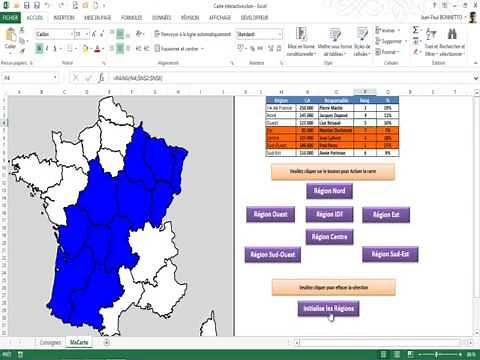Viewport: 480px width, 360px height.
Task: Click the clear eraser icon
Action: pyautogui.click(x=416, y=52)
